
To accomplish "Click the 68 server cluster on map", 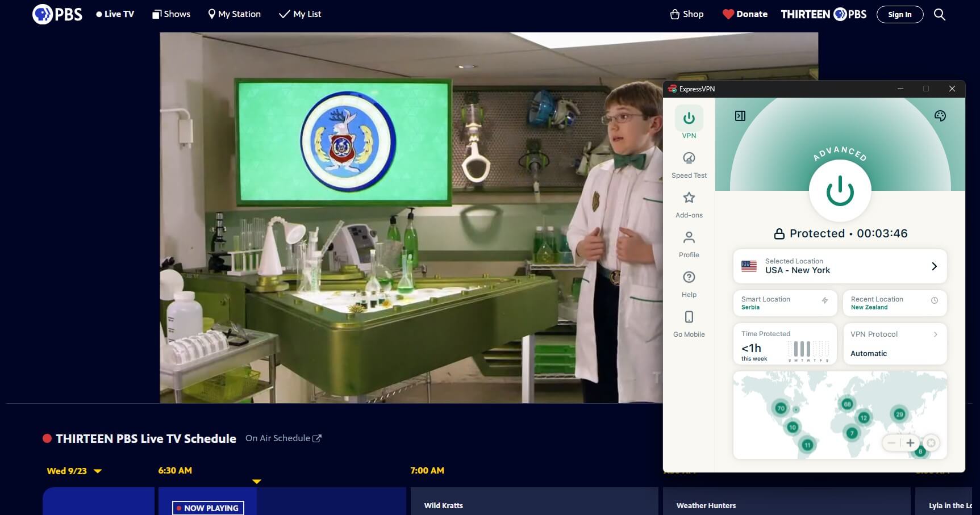I will coord(847,404).
